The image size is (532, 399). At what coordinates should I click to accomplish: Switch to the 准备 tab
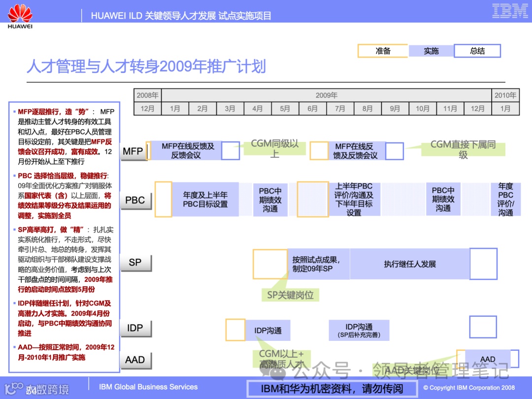(x=383, y=51)
